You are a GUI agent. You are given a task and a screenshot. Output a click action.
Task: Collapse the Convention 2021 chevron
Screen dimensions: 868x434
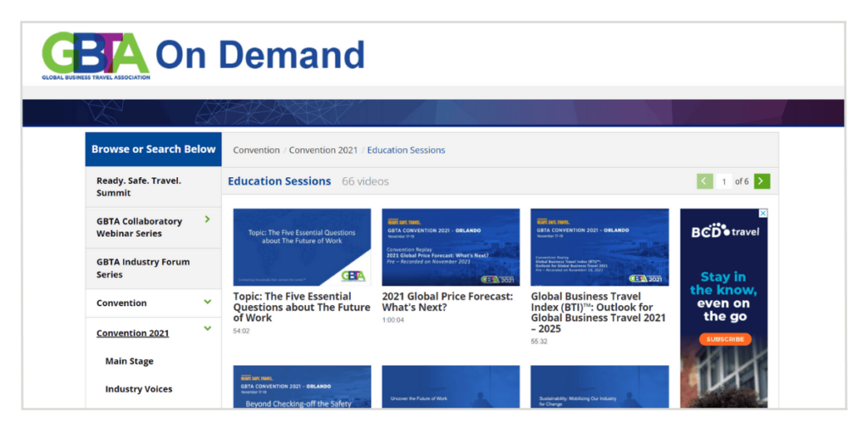click(208, 328)
